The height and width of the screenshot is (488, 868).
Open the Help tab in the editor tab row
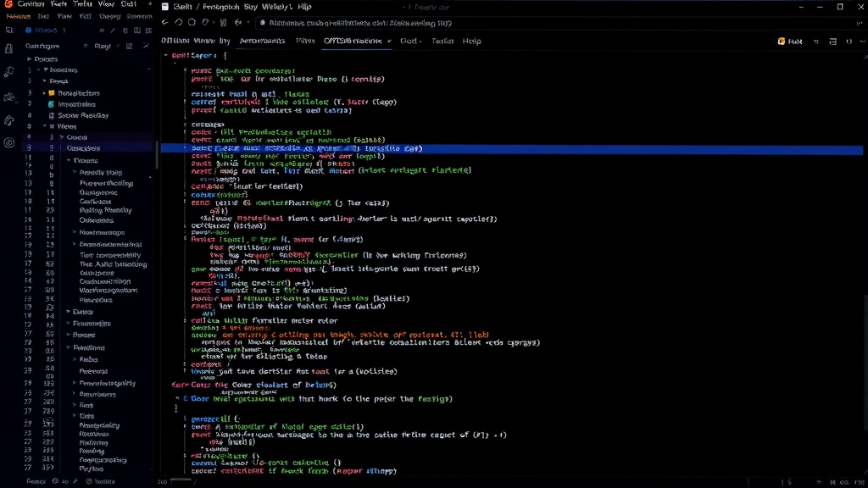click(471, 41)
